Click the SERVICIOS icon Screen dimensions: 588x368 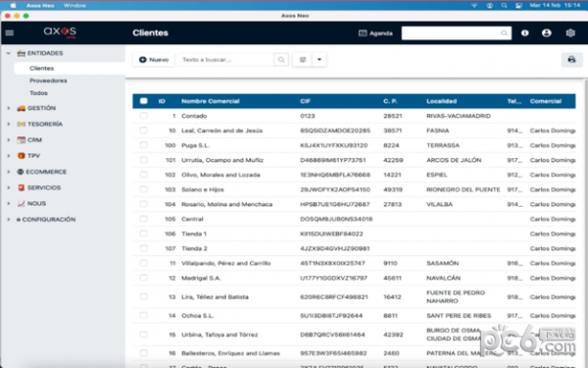21,187
